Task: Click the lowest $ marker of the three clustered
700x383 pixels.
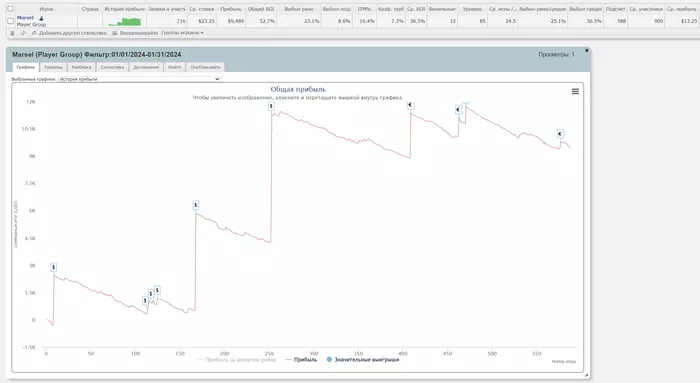Action: click(145, 301)
